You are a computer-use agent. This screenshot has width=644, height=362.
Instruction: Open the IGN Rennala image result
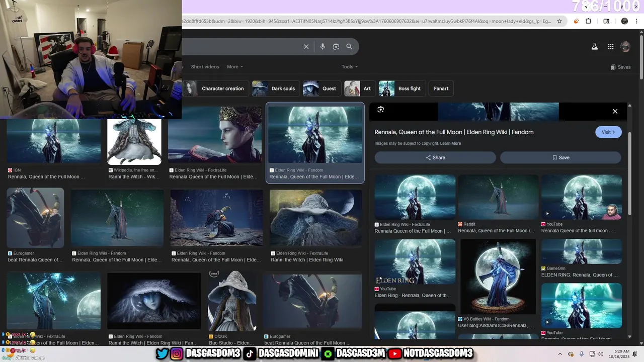click(54, 142)
